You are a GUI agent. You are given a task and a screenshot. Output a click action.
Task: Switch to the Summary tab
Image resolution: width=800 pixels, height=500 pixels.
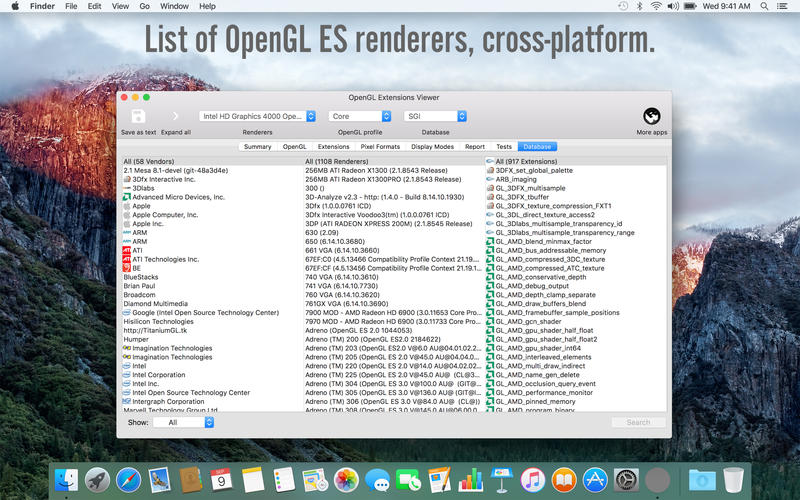[x=257, y=146]
